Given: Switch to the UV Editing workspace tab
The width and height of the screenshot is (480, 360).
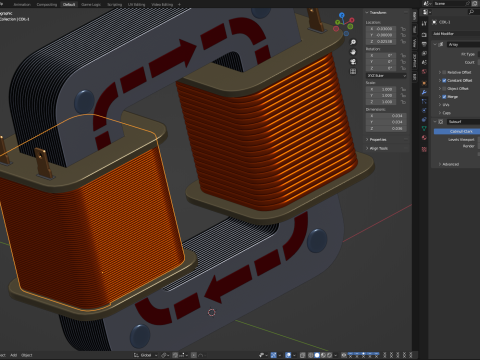Looking at the screenshot, I should [x=137, y=4].
